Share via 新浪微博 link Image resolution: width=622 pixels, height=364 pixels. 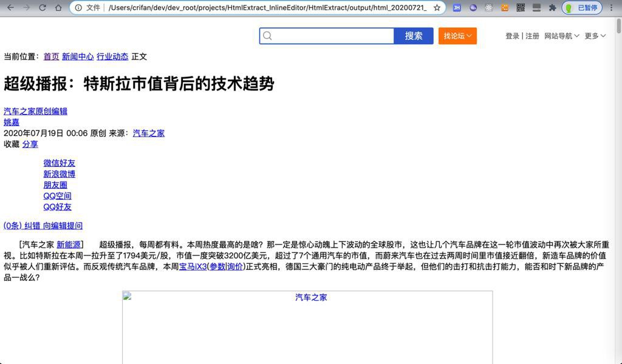tap(59, 174)
